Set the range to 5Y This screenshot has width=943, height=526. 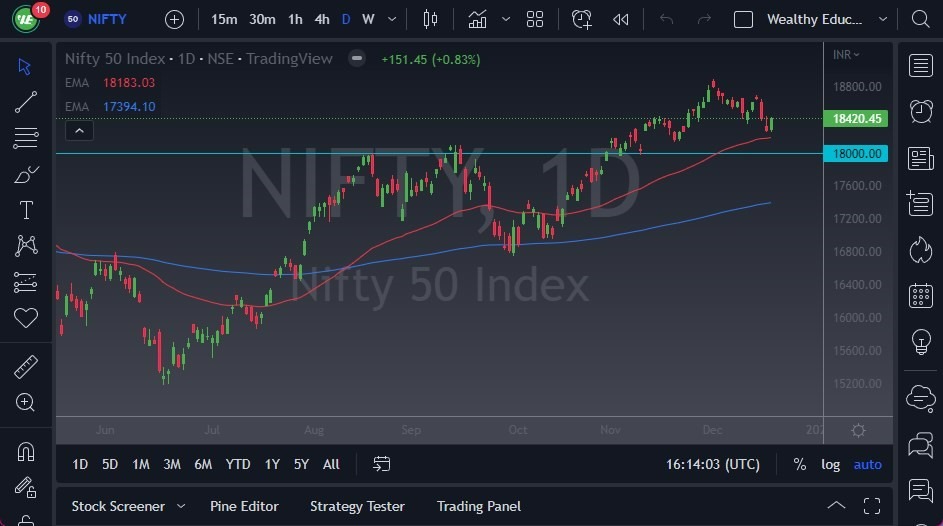pyautogui.click(x=301, y=464)
